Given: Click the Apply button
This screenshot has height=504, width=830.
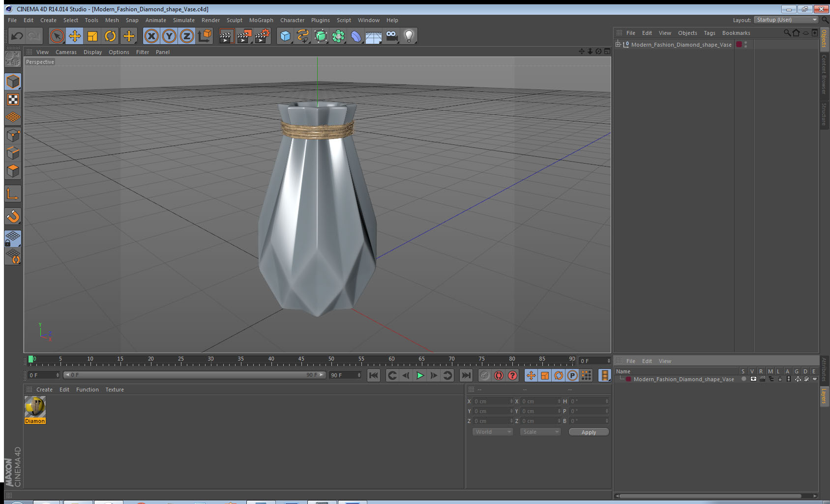Looking at the screenshot, I should click(589, 432).
